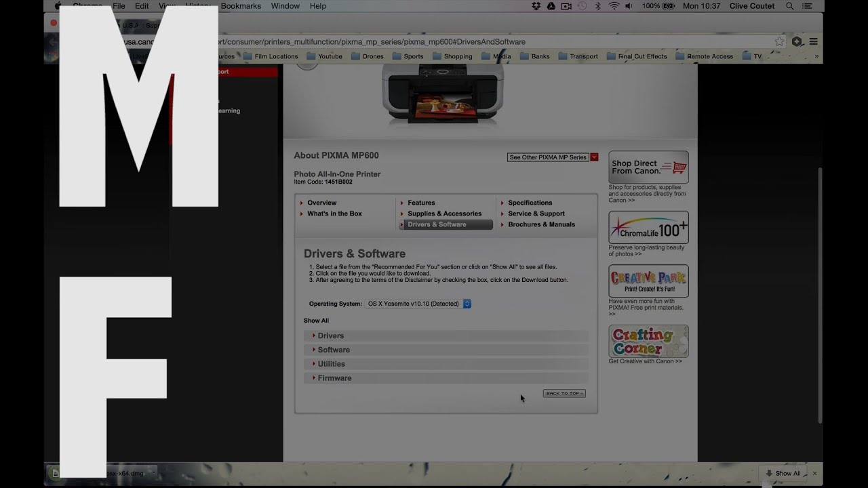This screenshot has width=868, height=488.
Task: Expand the Software section
Action: click(446, 350)
